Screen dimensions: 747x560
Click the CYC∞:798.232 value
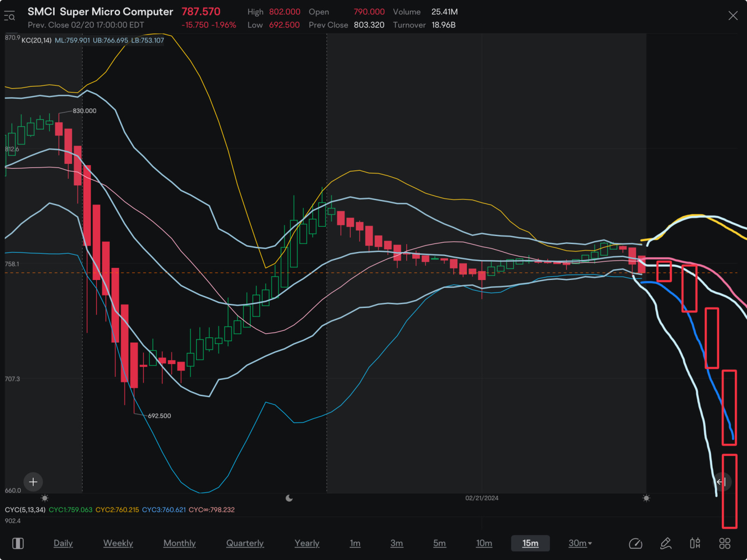(x=211, y=510)
